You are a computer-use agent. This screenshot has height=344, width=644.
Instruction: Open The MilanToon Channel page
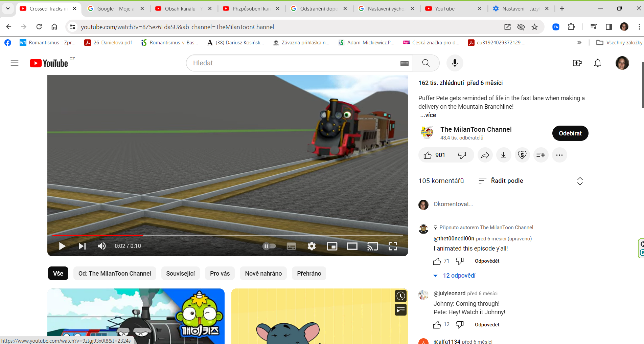[476, 129]
